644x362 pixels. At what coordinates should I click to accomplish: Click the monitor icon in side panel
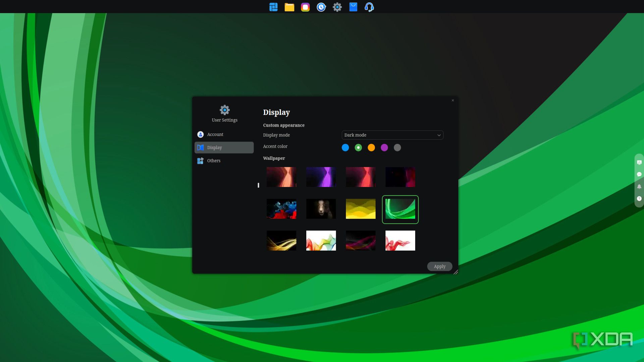point(639,162)
